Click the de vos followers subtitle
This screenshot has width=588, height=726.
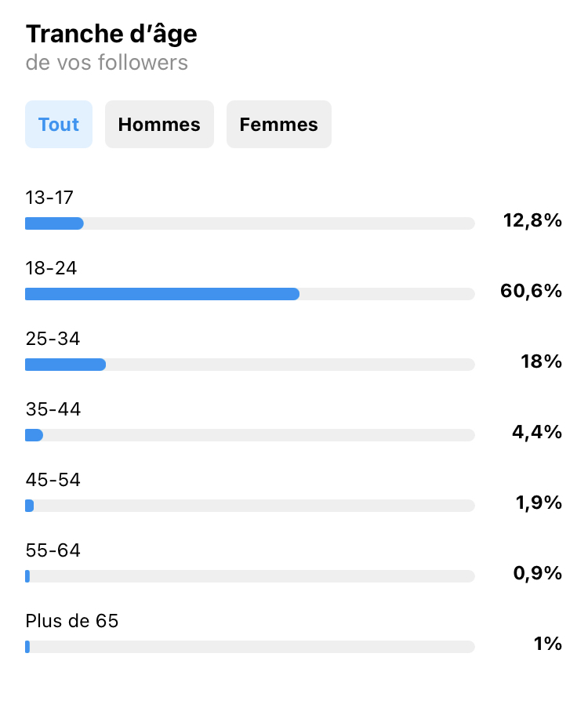tap(107, 63)
